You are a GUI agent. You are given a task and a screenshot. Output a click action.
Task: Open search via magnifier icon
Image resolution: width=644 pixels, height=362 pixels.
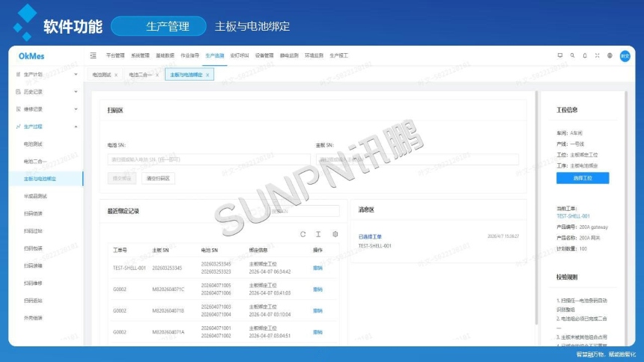click(572, 55)
